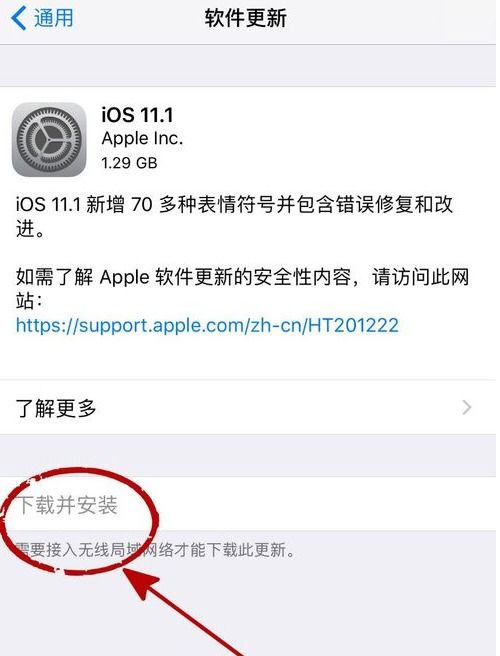Tap the 软件更新 page title

click(x=246, y=18)
